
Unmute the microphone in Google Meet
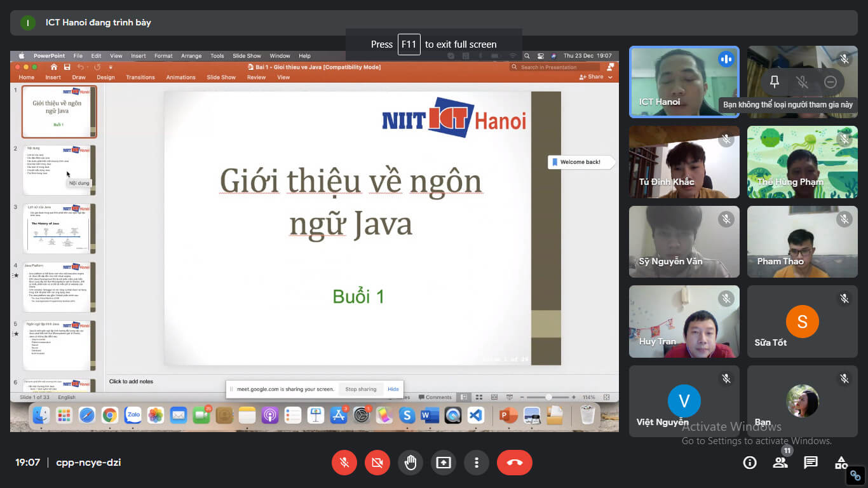[344, 463]
